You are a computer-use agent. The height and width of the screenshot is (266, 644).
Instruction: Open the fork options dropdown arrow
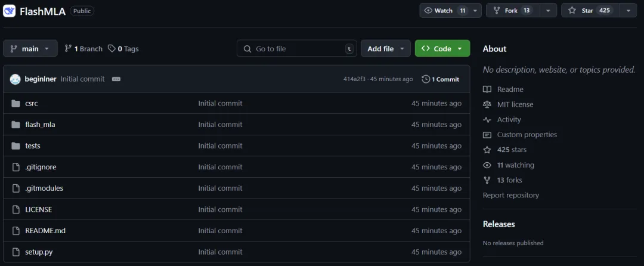[x=549, y=11]
